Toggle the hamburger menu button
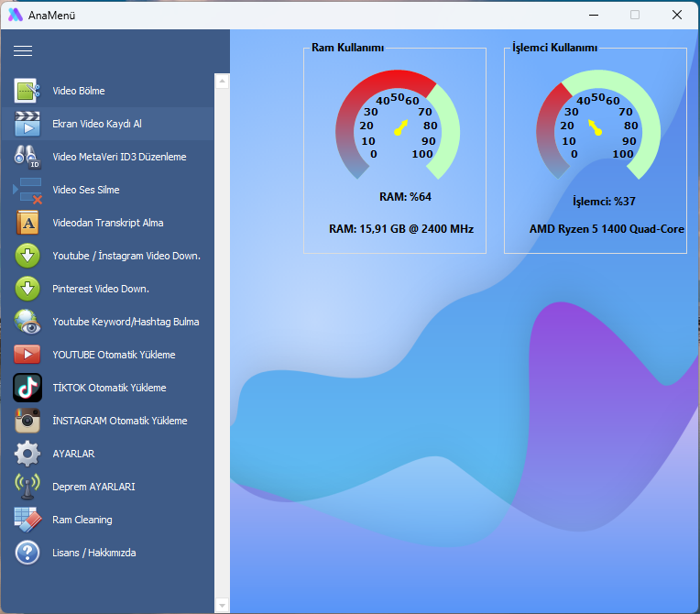This screenshot has height=614, width=700. tap(23, 51)
